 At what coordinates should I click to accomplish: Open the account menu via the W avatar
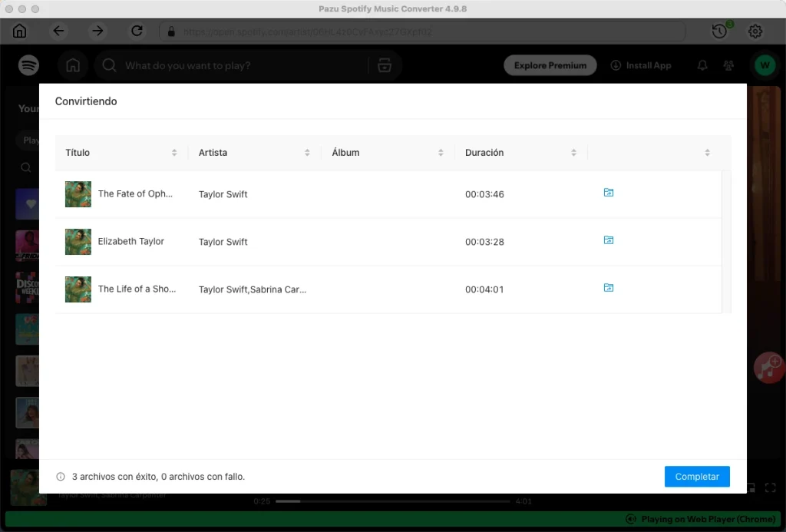[x=765, y=65]
